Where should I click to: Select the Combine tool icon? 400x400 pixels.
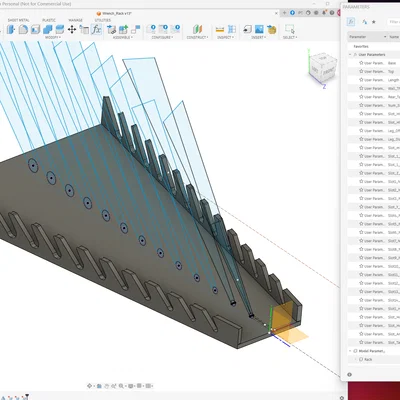point(48,29)
